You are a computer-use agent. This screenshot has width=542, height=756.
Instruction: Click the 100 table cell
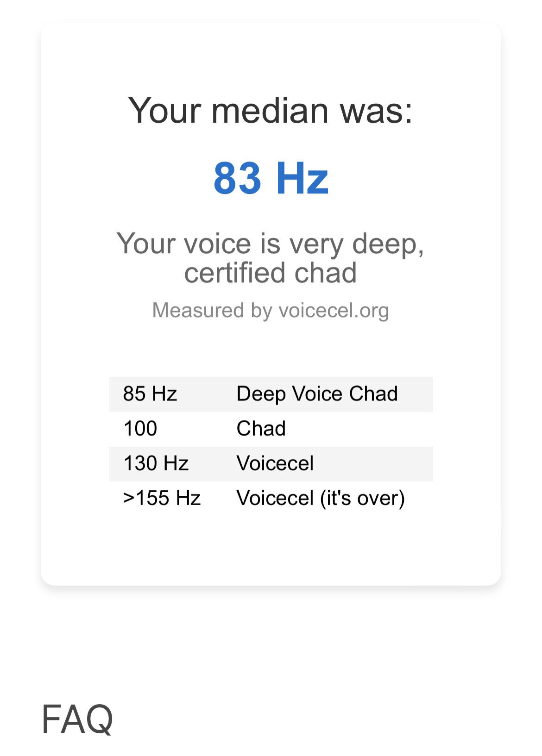[x=140, y=429]
